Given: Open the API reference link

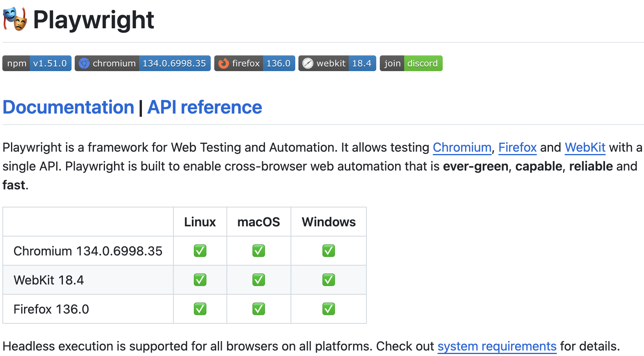Looking at the screenshot, I should [x=204, y=107].
